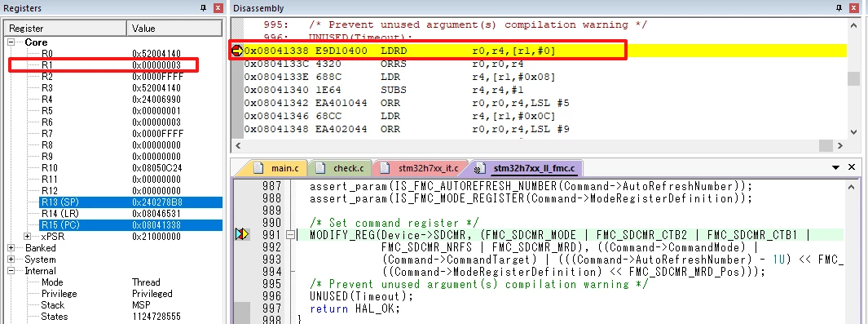Collapse the Internal register group
This screenshot has height=324, width=868.
(11, 271)
